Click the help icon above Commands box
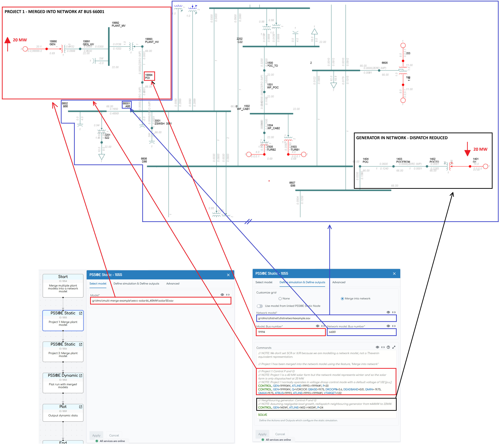This screenshot has width=504, height=445. (388, 347)
